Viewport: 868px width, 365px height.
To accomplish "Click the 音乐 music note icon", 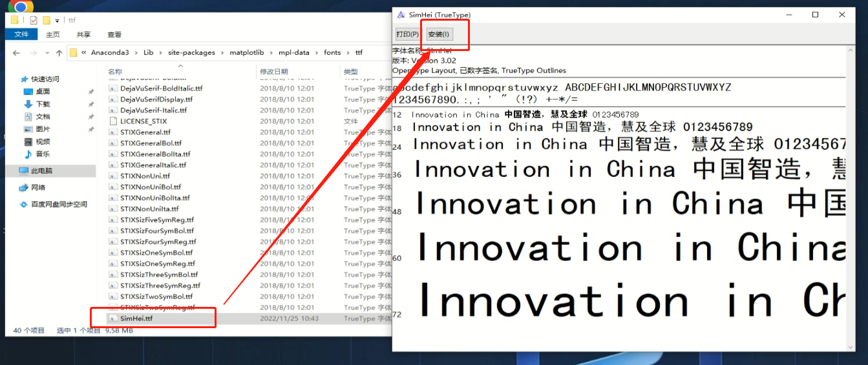I will click(28, 154).
